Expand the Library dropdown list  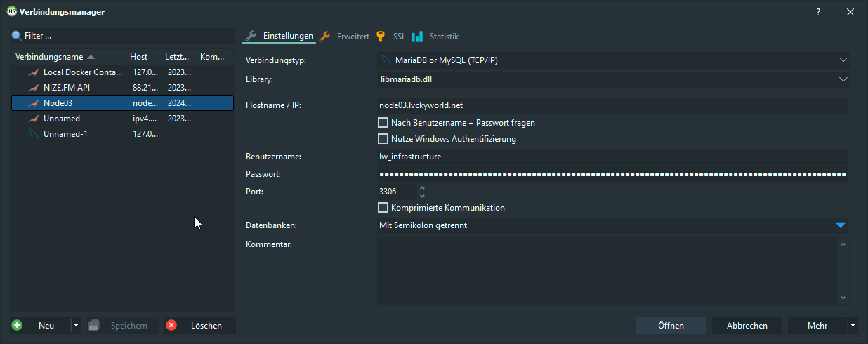pos(843,79)
